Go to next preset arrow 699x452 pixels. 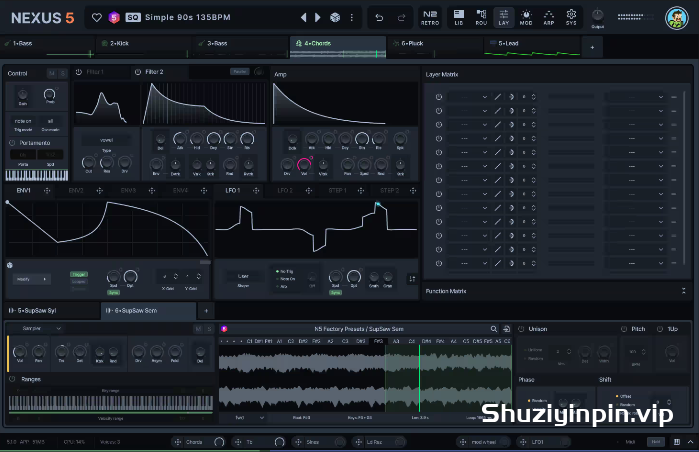pos(318,17)
